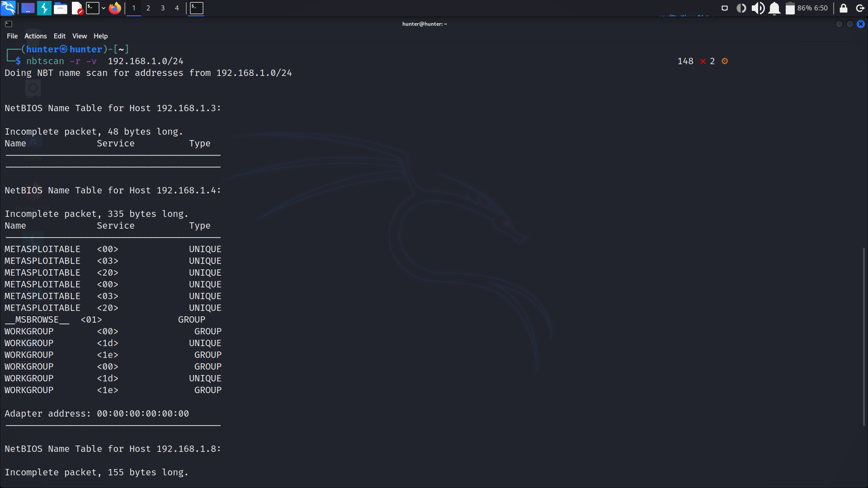Image resolution: width=868 pixels, height=488 pixels.
Task: Open the file manager folder icon
Action: point(61,8)
